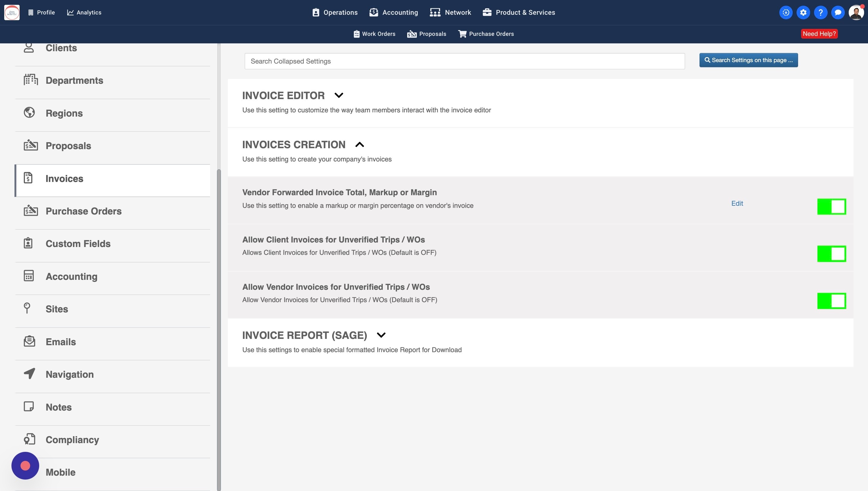Screen dimensions: 868x491
Task: Click the Accounting calculator icon in the sidebar
Action: pyautogui.click(x=29, y=276)
